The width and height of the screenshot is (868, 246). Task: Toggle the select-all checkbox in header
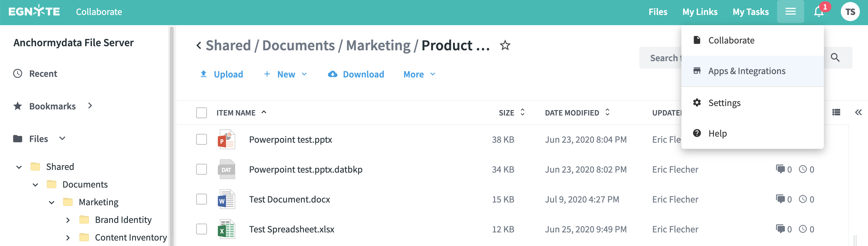pos(202,113)
